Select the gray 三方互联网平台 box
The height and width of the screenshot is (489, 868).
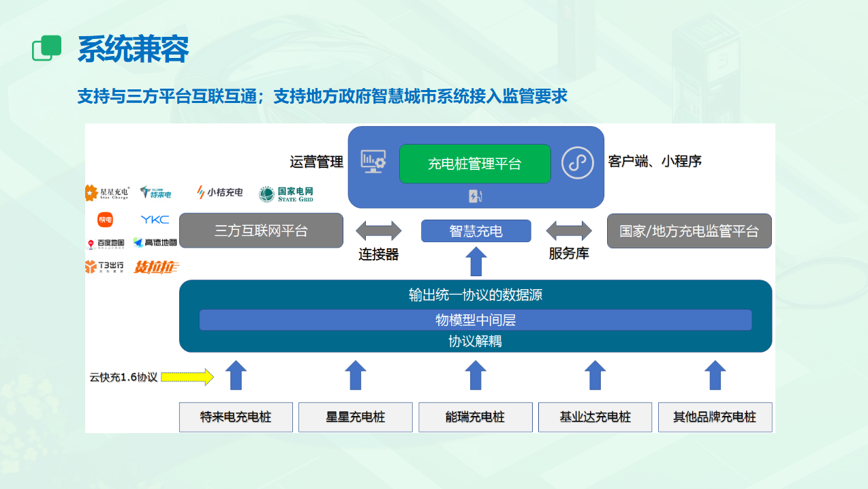click(x=261, y=231)
